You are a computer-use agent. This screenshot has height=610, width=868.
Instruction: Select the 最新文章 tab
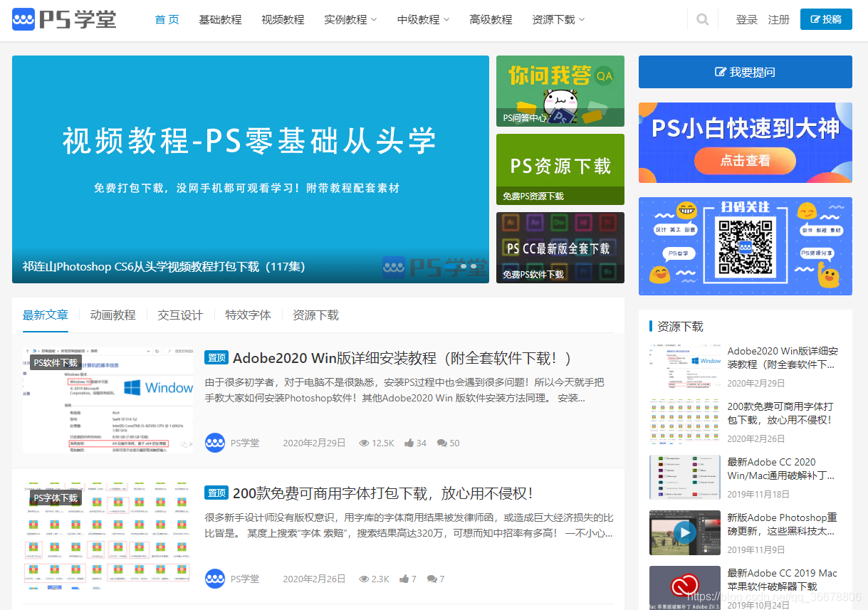(x=46, y=315)
